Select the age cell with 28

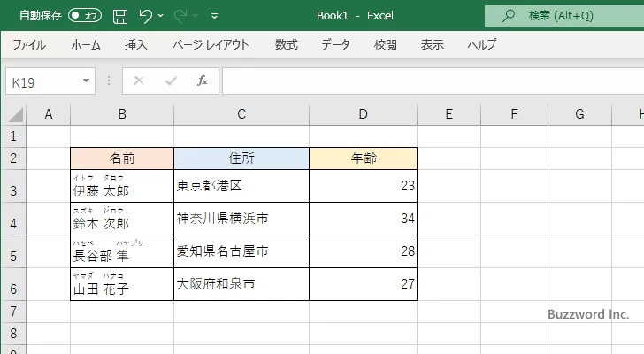point(363,251)
